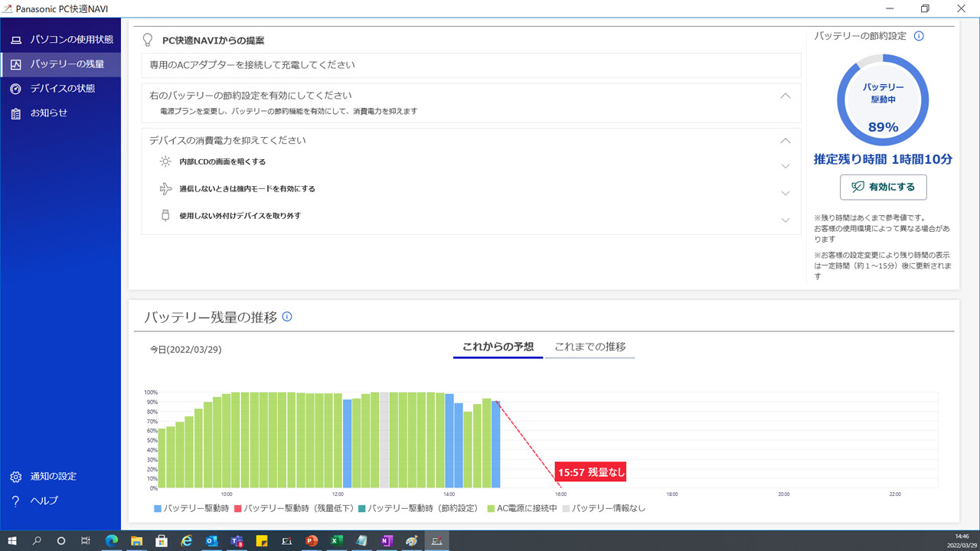This screenshot has width=980, height=551.
Task: Switch to the これまでの推移 tab
Action: tap(590, 347)
